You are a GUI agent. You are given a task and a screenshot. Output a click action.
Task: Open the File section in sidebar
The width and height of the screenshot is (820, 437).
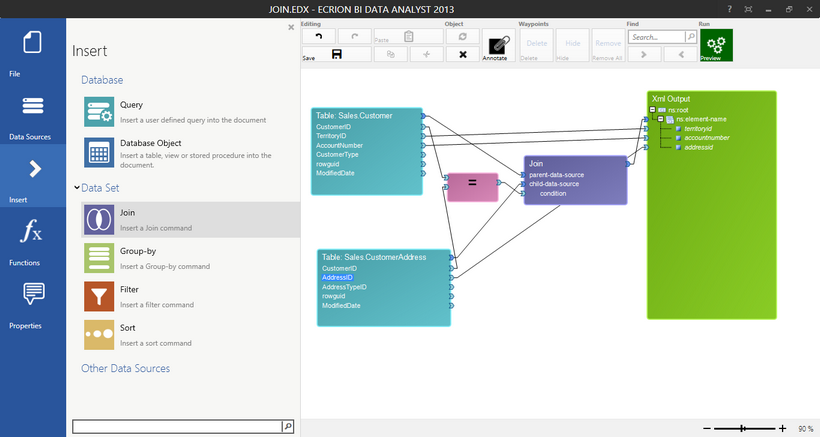(33, 51)
